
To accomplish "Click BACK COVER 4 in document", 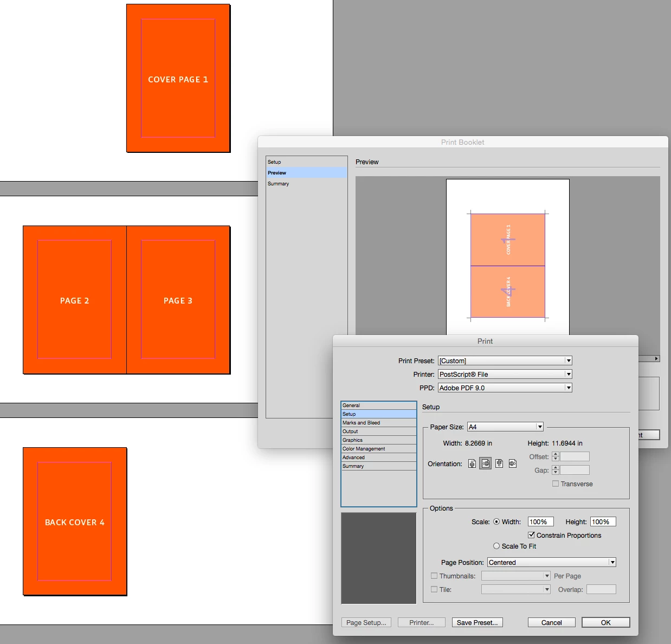I will [75, 522].
